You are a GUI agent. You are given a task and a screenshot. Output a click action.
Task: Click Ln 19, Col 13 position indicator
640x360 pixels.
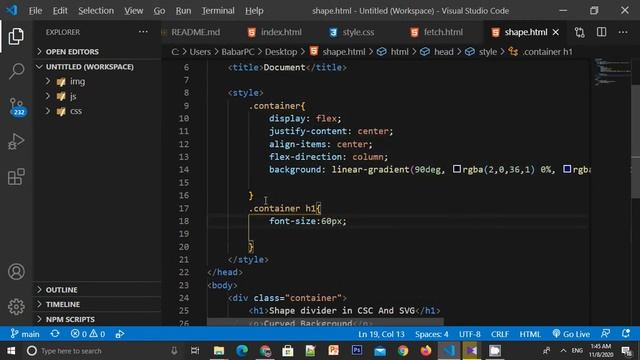381,334
